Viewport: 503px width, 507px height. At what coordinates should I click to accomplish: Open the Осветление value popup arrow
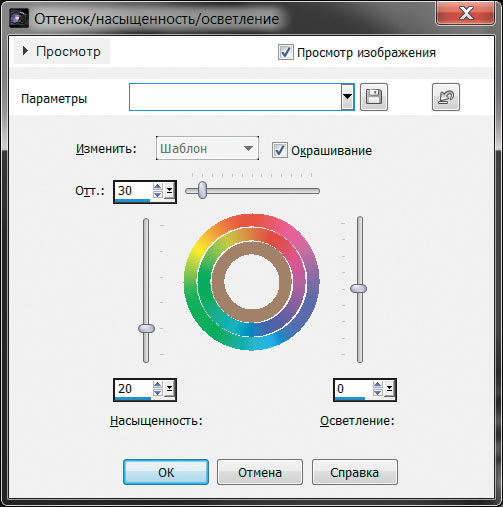[389, 389]
